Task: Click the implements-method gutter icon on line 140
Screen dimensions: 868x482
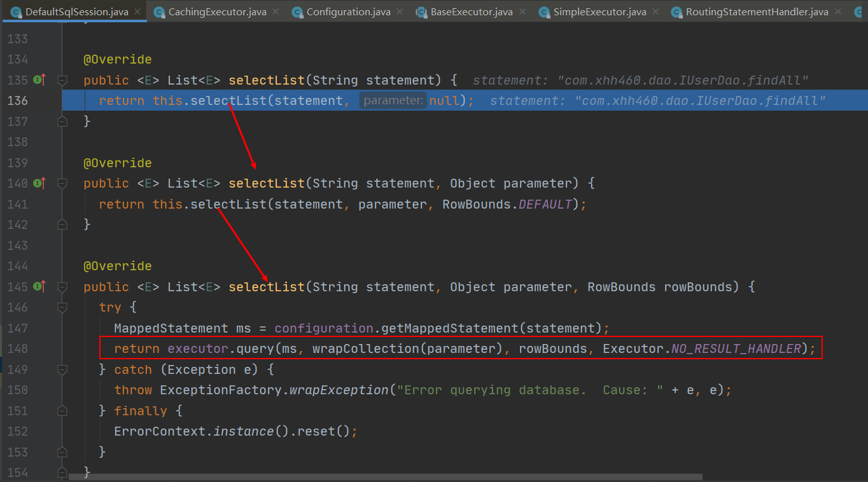Action: [39, 183]
